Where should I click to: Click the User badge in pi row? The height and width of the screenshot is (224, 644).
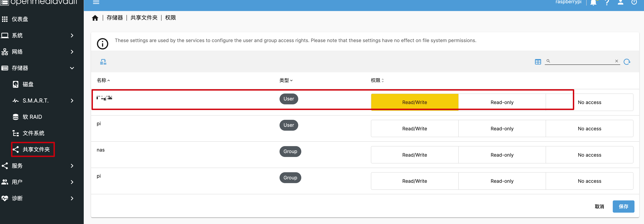coord(289,125)
